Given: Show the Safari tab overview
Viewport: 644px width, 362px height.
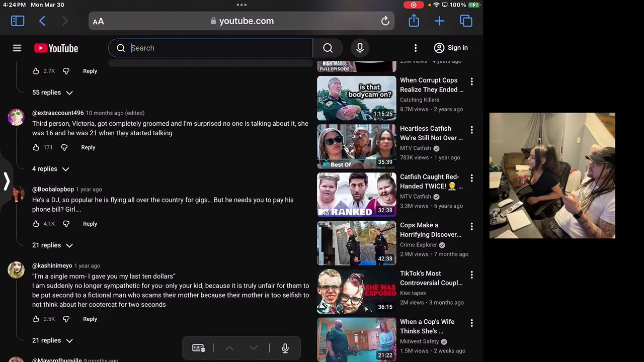Looking at the screenshot, I should tap(466, 21).
